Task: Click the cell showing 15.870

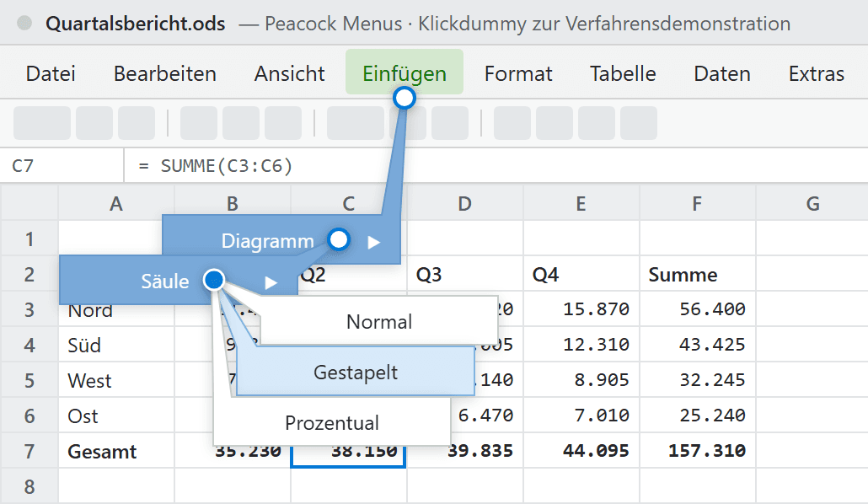Action: (581, 309)
